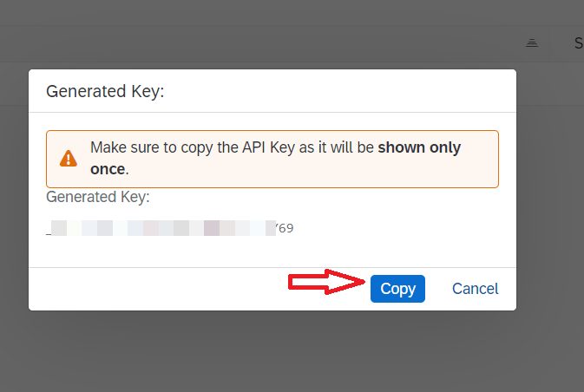
Task: Click the pixelated portion of the key
Action: click(163, 228)
